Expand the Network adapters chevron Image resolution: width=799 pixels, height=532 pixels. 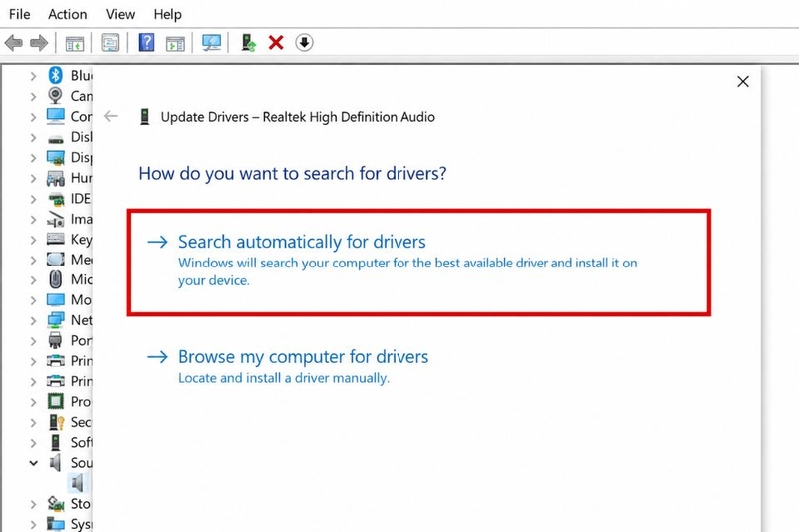coord(33,320)
